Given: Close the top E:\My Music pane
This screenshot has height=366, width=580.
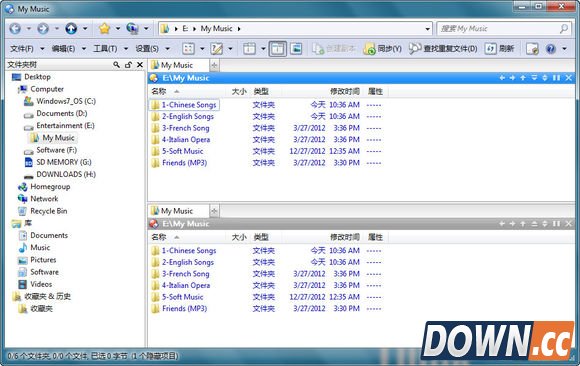Looking at the screenshot, I should 569,78.
